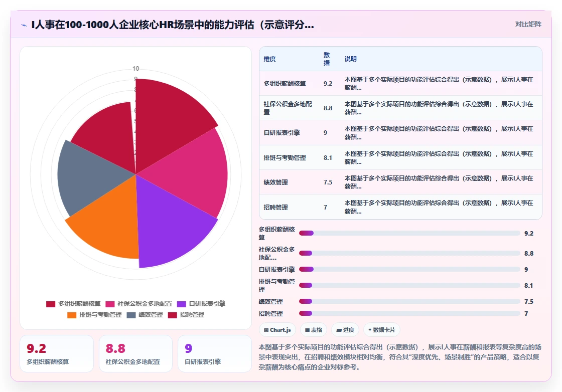Toggle the 自研报表引擎 legend swatch
This screenshot has height=392, width=562.
click(x=182, y=304)
